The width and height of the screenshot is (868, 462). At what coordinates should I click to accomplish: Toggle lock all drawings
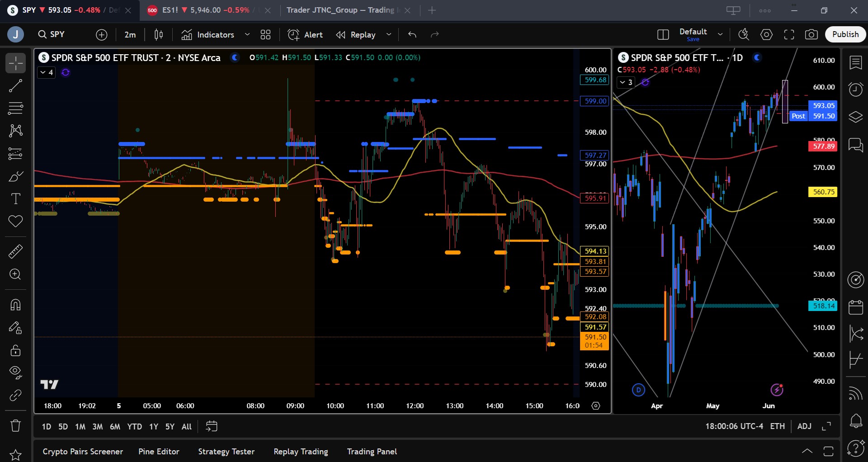point(15,350)
